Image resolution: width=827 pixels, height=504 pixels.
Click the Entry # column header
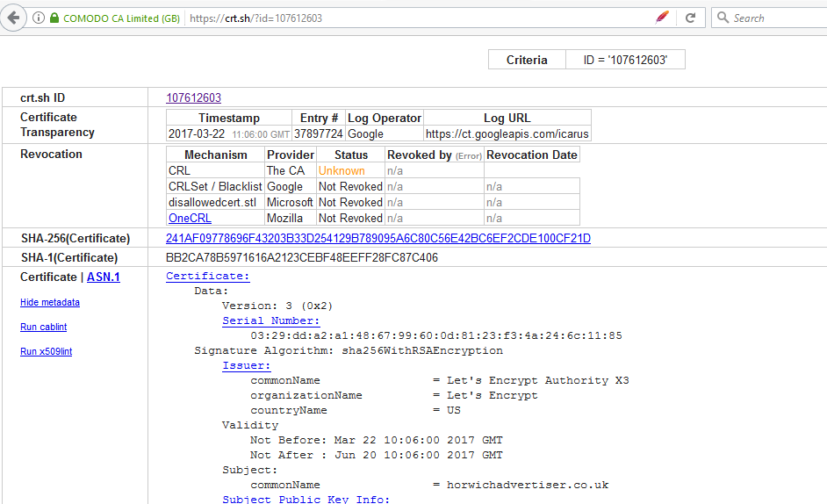319,119
